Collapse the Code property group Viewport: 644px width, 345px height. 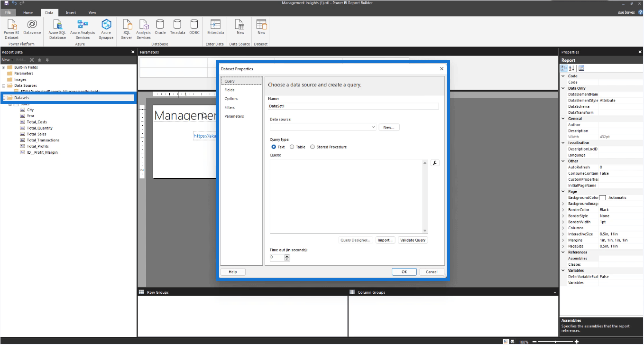563,76
